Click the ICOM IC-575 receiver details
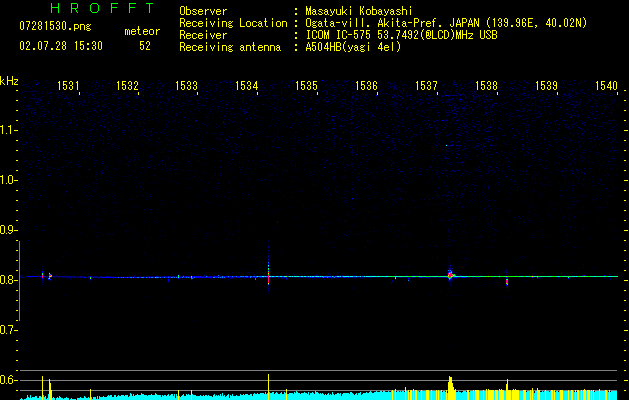This screenshot has width=629, height=400. 401,35
